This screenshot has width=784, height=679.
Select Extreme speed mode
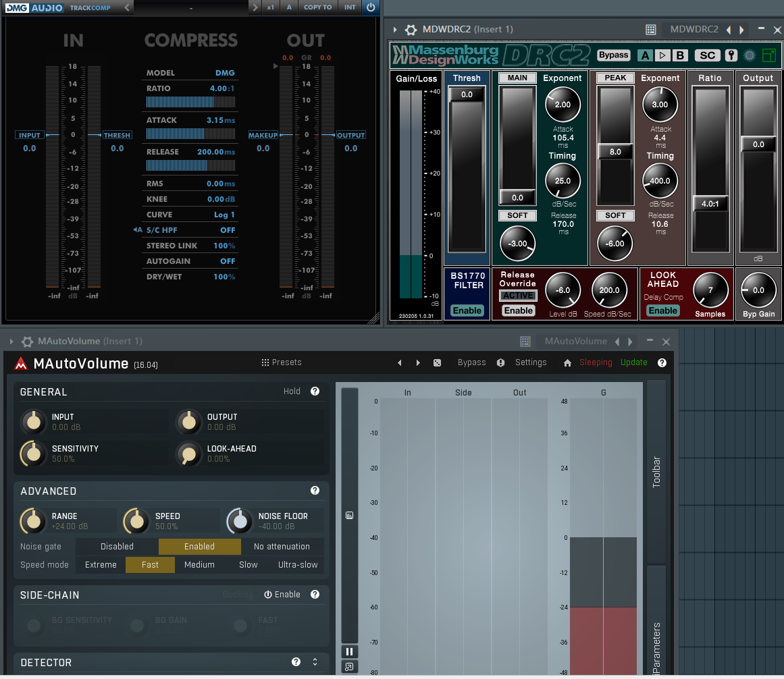[101, 564]
